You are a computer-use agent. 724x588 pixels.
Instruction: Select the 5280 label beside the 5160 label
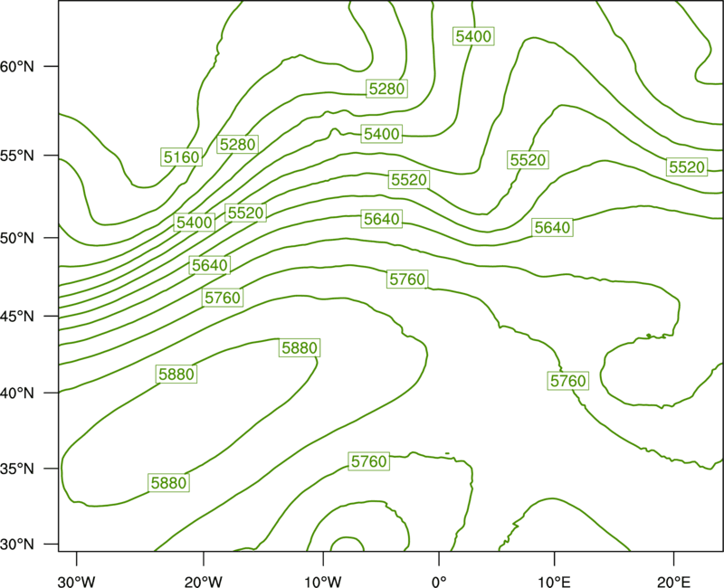pyautogui.click(x=238, y=144)
